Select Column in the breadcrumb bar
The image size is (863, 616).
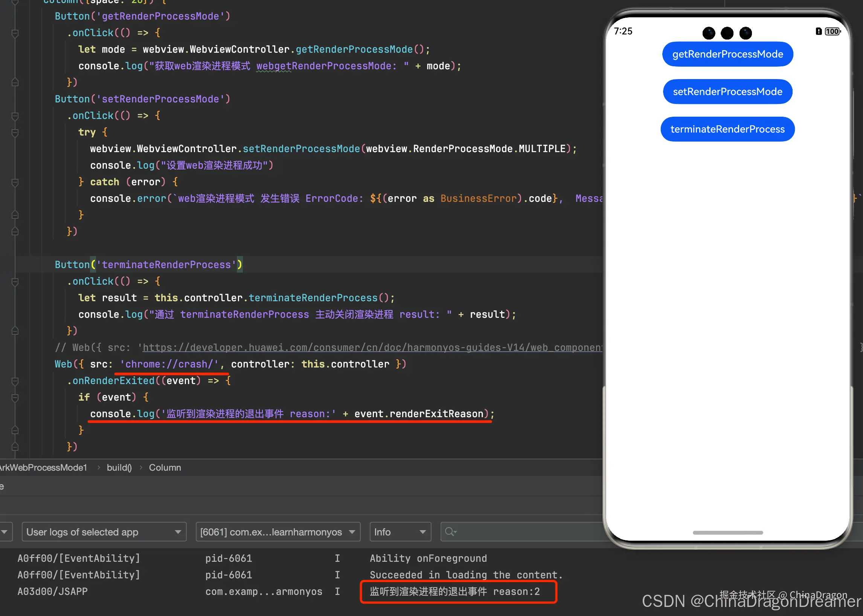tap(165, 468)
